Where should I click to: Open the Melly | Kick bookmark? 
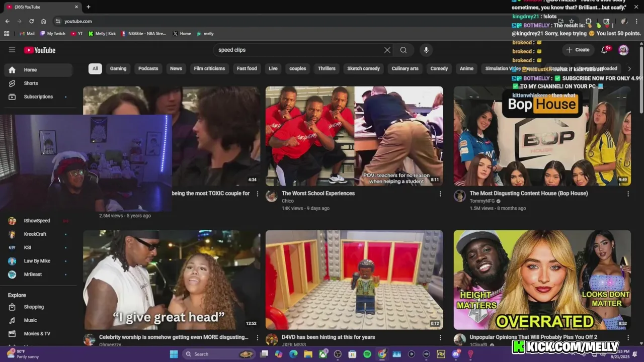point(102,34)
